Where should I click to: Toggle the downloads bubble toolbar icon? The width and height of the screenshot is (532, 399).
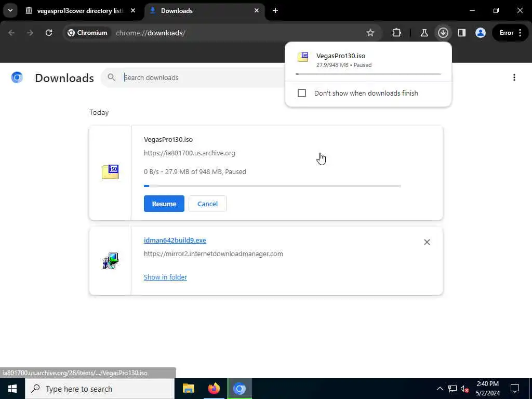pos(443,33)
